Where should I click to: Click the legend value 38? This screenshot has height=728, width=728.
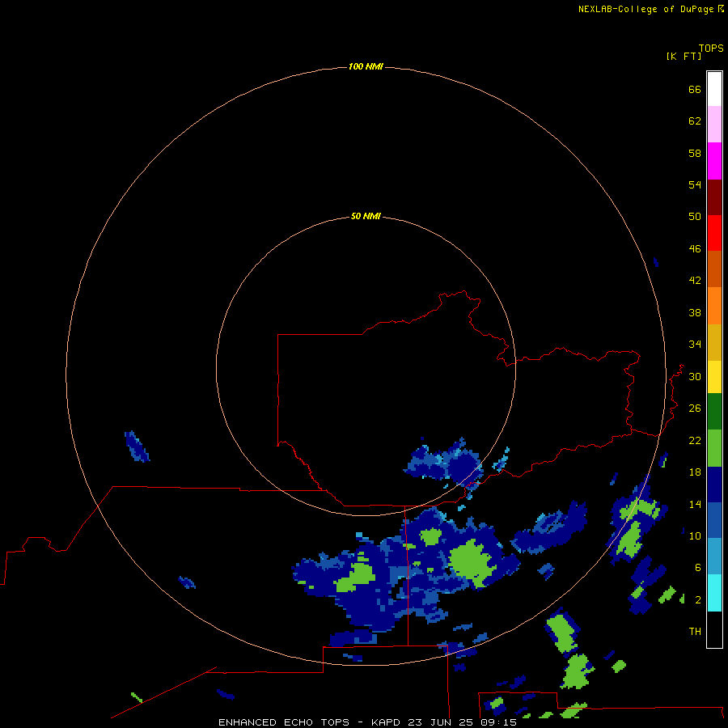(x=695, y=313)
